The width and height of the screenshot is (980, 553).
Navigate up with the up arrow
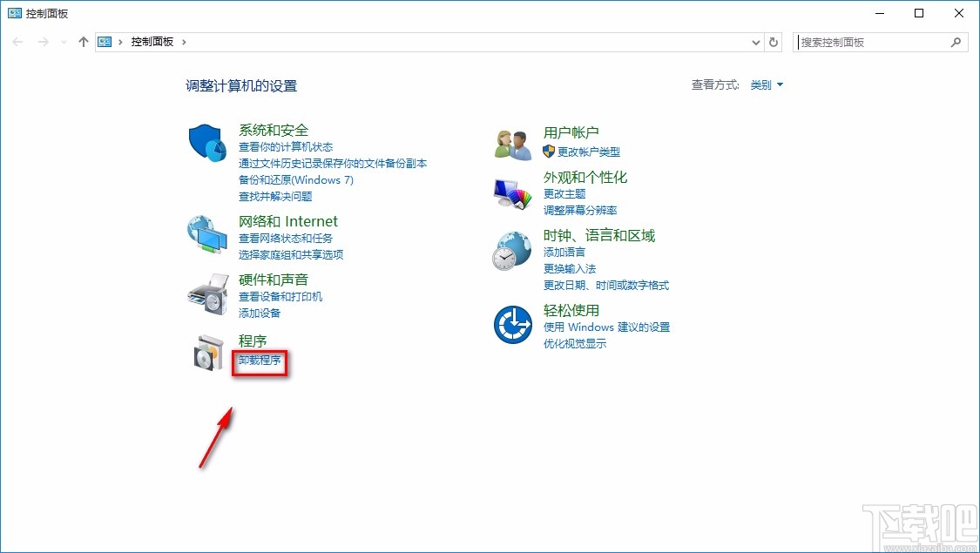pos(83,41)
